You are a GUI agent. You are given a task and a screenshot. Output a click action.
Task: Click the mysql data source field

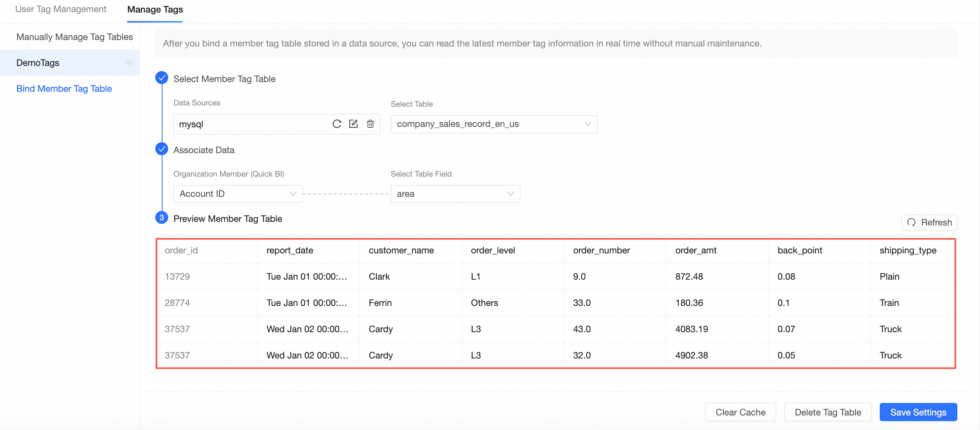click(x=277, y=124)
